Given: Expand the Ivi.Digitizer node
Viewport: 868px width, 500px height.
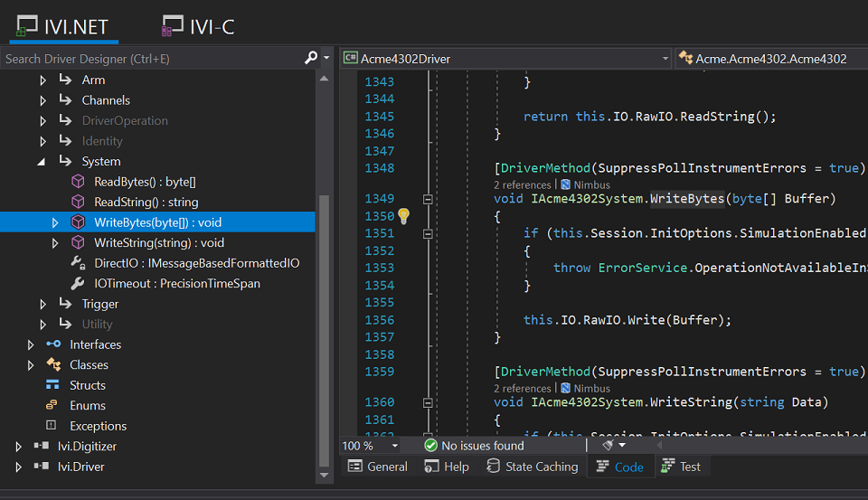Looking at the screenshot, I should 19,447.
